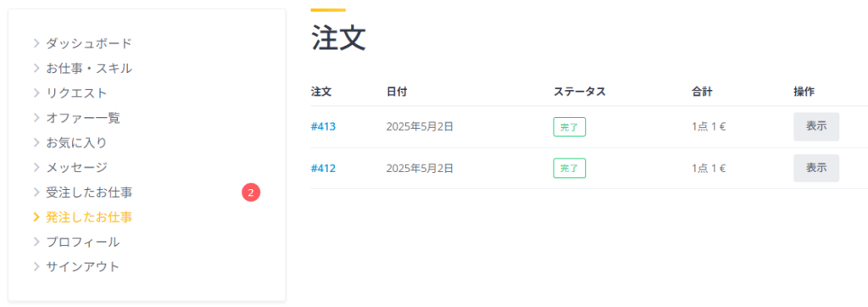Viewport: 868px width, 307px height.
Task: Click the chevron icon beside ダッシュボード
Action: (36, 43)
